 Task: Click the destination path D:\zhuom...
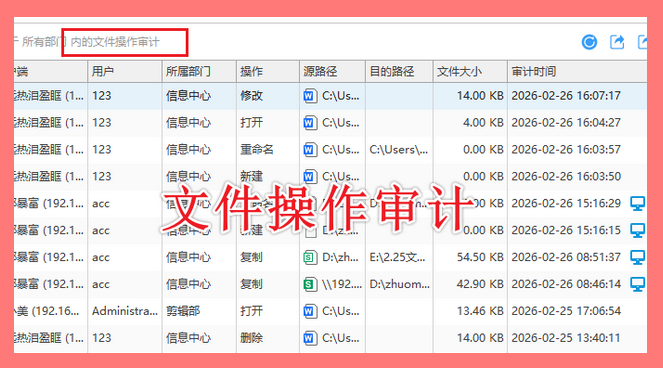pos(400,284)
